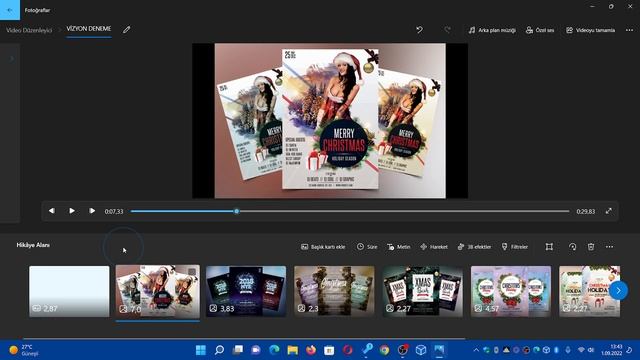
Task: Open the Video Düzenleyici breadcrumb
Action: 29,30
